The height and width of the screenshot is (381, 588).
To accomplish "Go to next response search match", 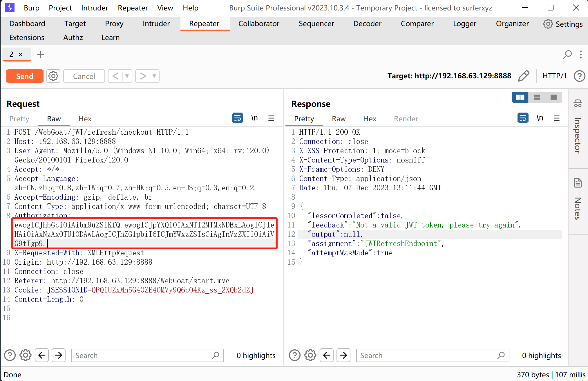I will (343, 355).
